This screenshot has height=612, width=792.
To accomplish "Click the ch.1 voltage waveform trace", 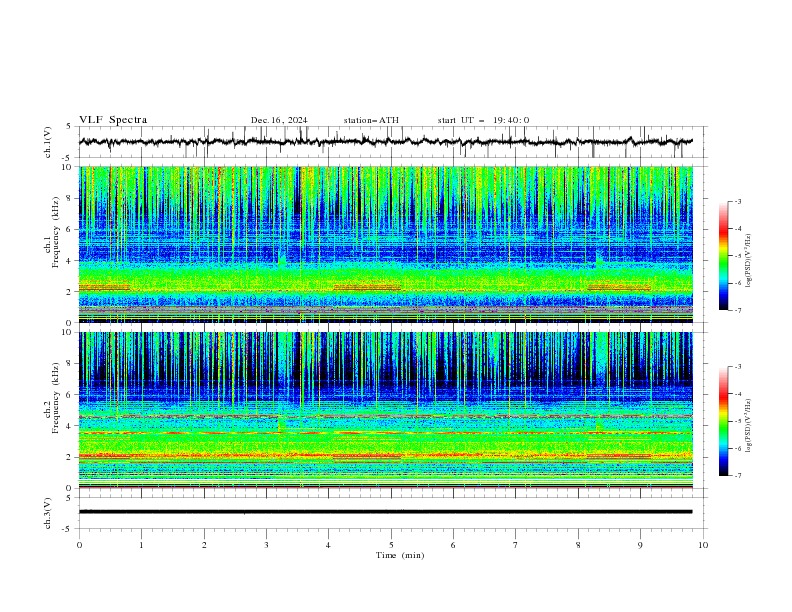I will (385, 142).
